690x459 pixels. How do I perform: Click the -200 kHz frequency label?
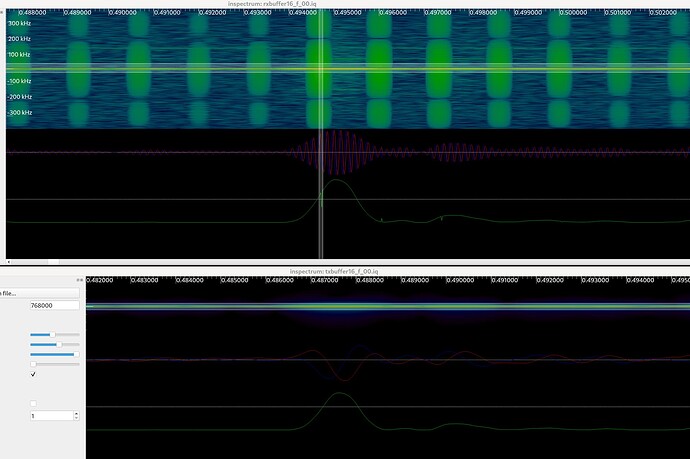(x=19, y=97)
